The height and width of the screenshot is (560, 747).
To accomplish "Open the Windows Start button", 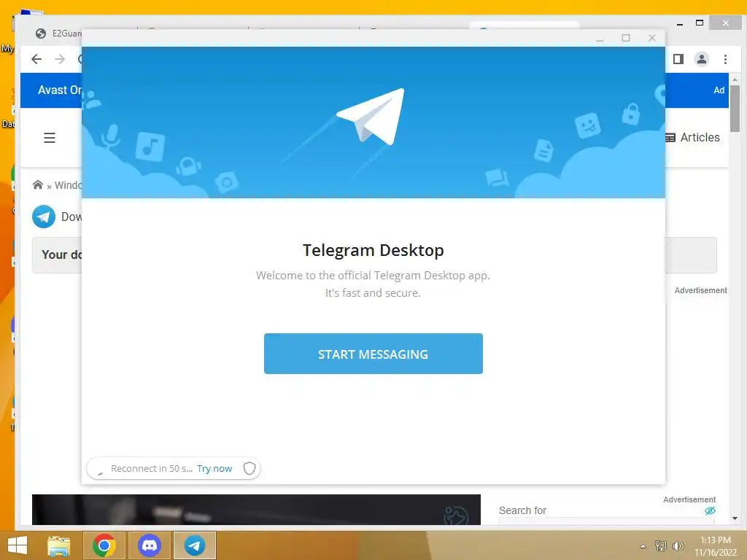I will click(18, 545).
